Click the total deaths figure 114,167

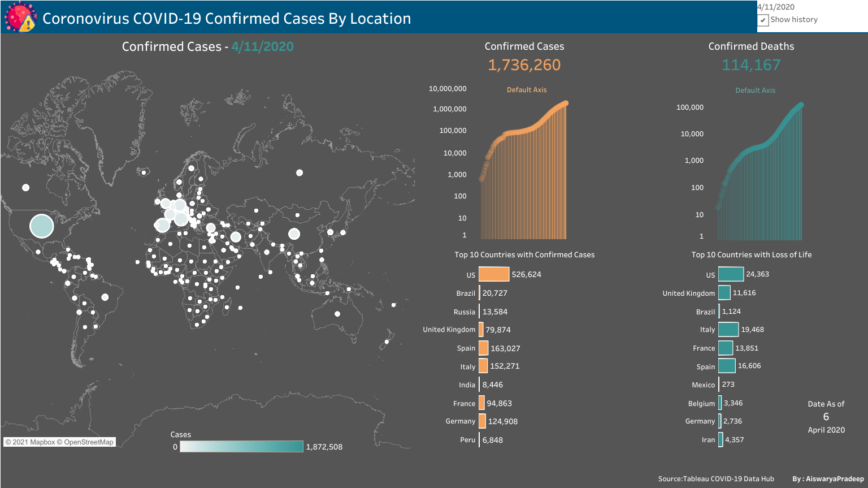(x=751, y=65)
